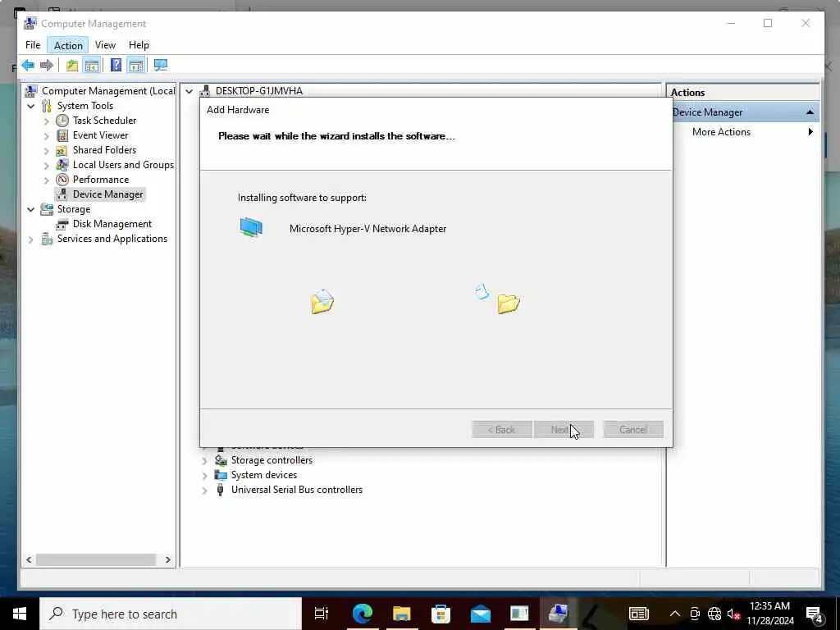Viewport: 840px width, 630px height.
Task: Click the Hyper-V Network Adapter icon
Action: click(251, 228)
